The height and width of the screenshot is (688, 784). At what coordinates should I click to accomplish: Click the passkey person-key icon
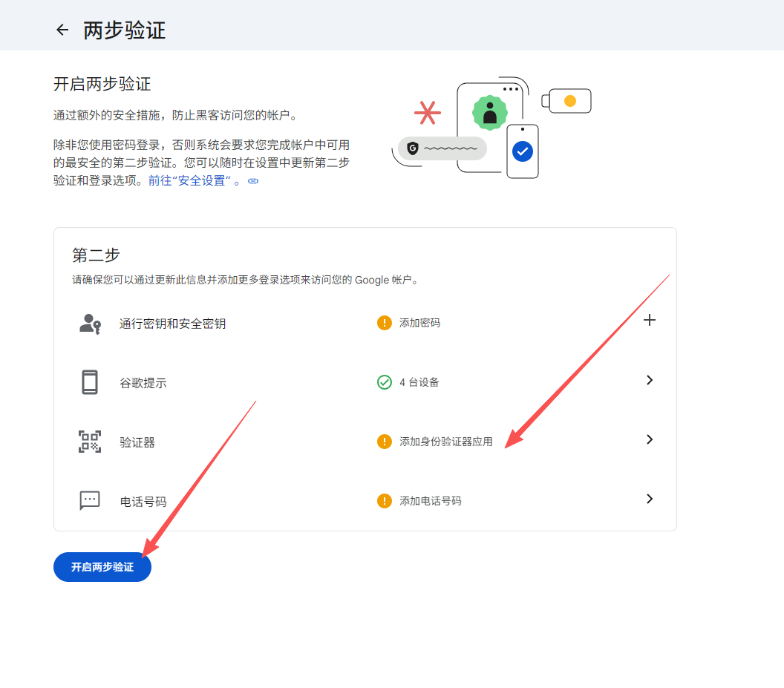pos(90,324)
